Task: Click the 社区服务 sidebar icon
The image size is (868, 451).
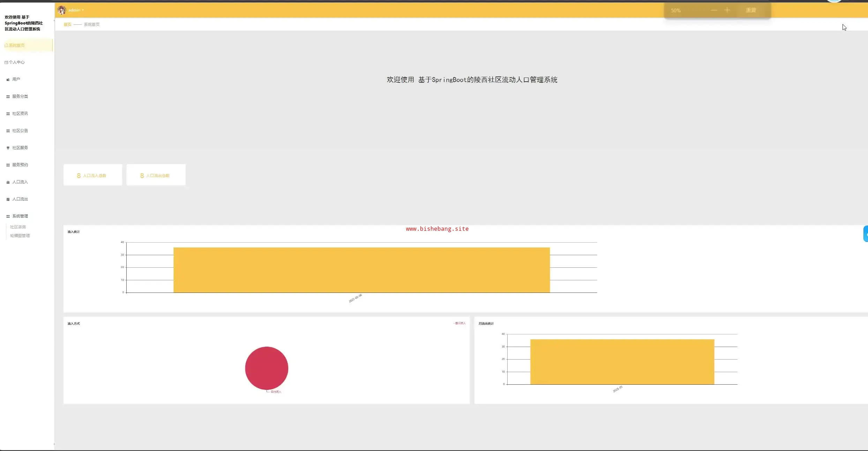Action: pos(8,148)
